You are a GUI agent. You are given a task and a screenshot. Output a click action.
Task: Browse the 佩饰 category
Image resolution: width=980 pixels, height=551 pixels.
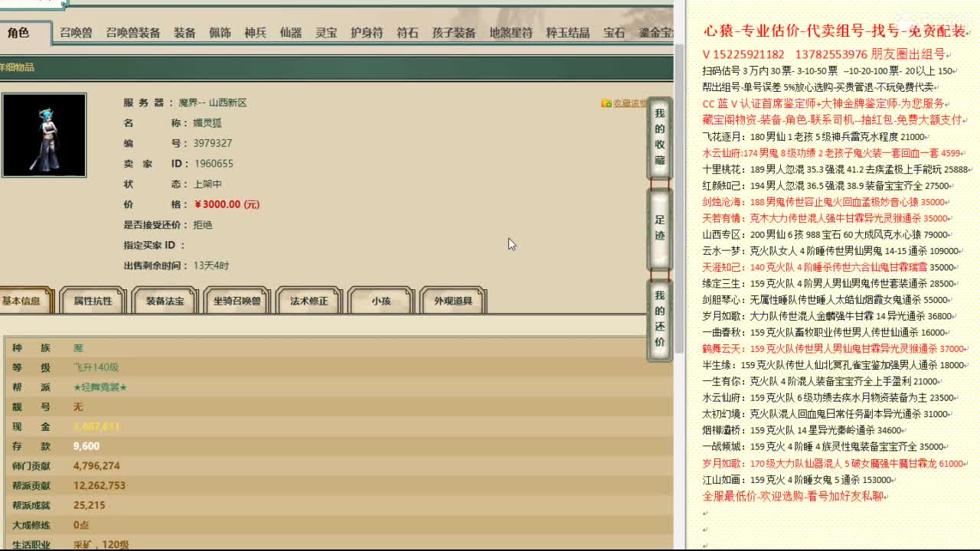pyautogui.click(x=220, y=33)
